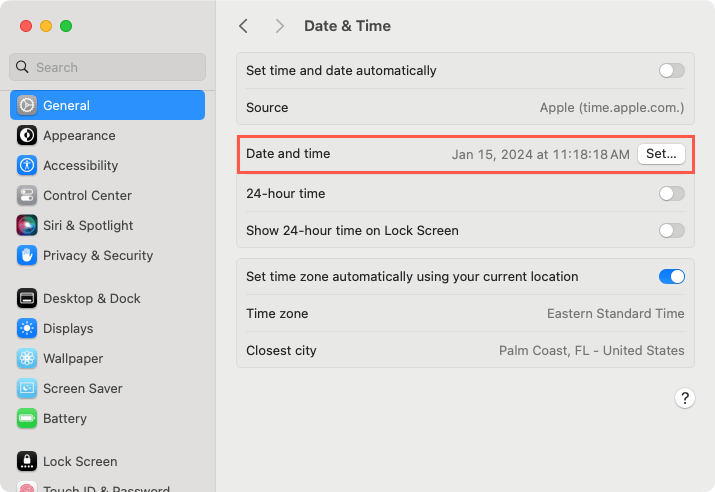Open the Appearance settings icon
This screenshot has width=715, height=492.
(x=27, y=135)
